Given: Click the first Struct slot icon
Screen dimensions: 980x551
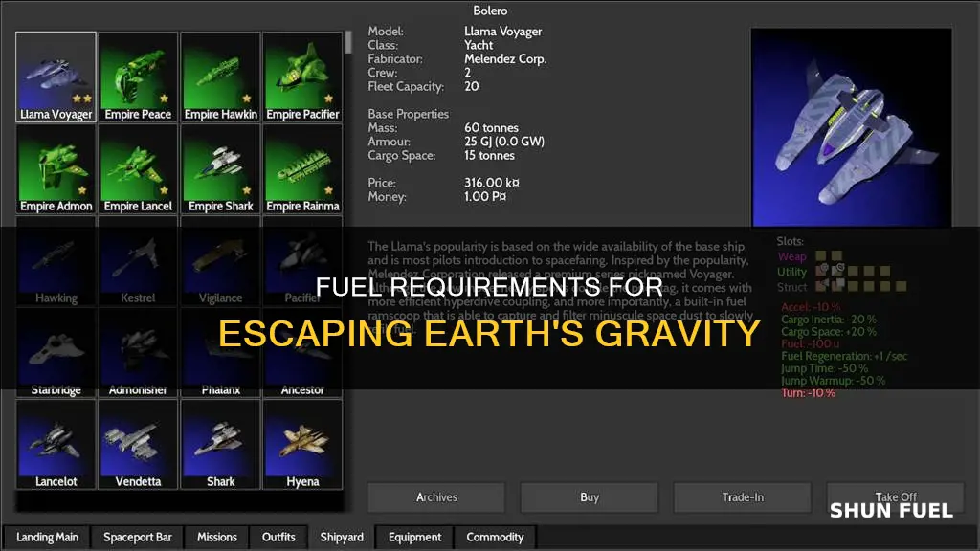Looking at the screenshot, I should click(822, 286).
